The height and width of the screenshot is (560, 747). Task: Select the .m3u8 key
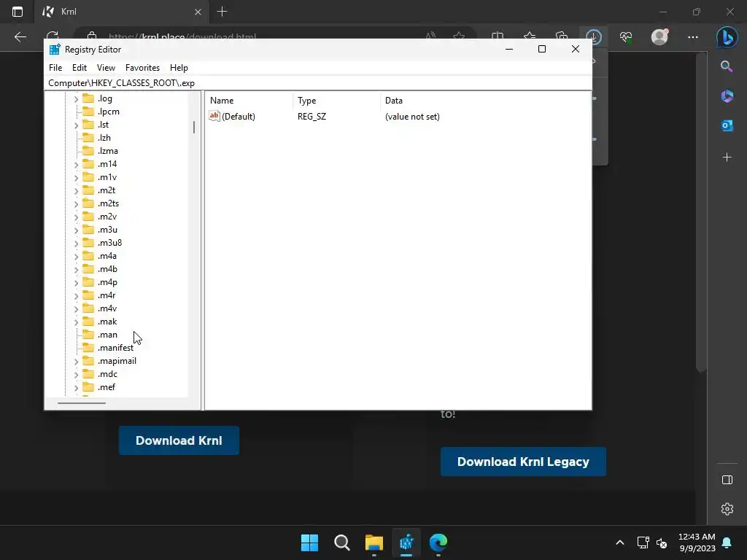click(109, 243)
